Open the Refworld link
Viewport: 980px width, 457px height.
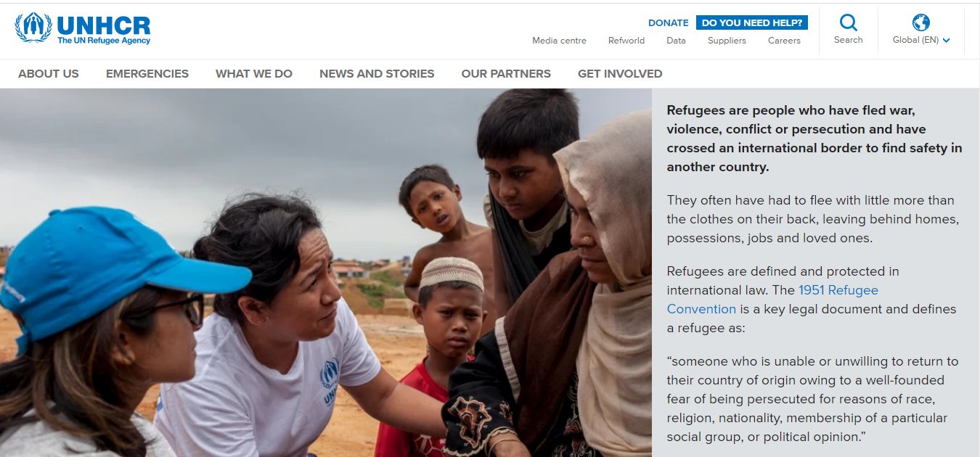pos(626,41)
